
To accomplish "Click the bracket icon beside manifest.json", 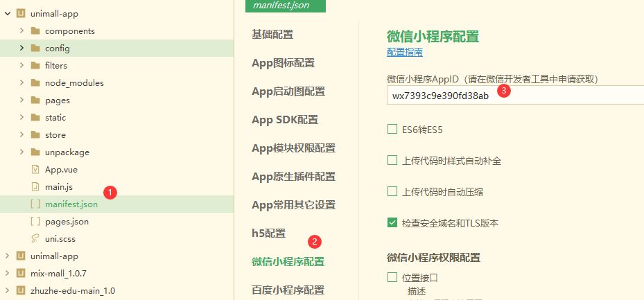I will (35, 204).
